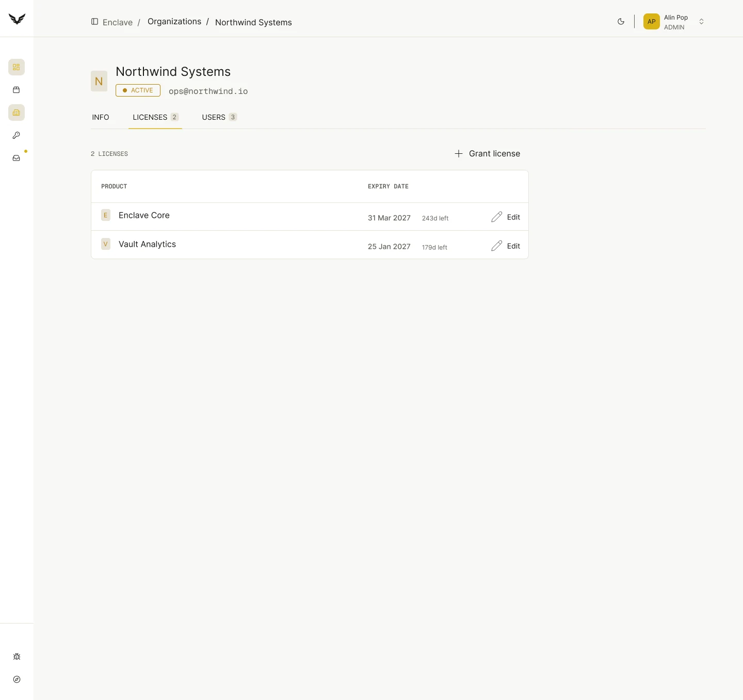This screenshot has width=743, height=700.
Task: Click the Enclave Core product name
Action: tap(144, 215)
